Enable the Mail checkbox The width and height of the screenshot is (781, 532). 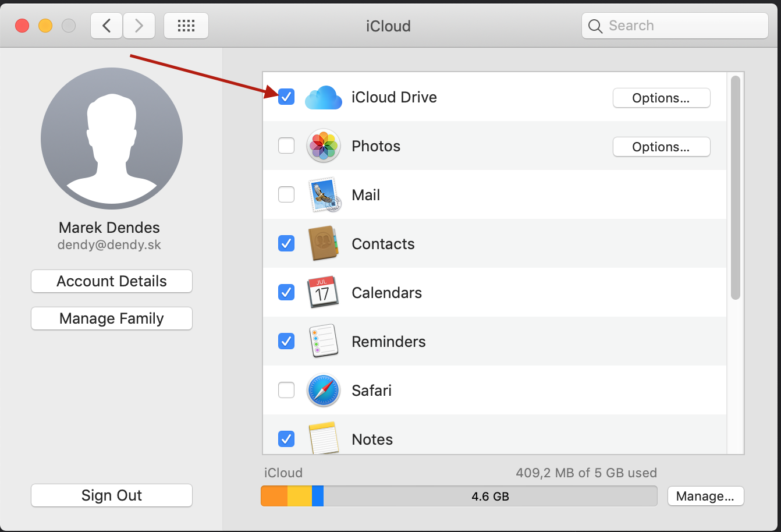click(x=286, y=194)
